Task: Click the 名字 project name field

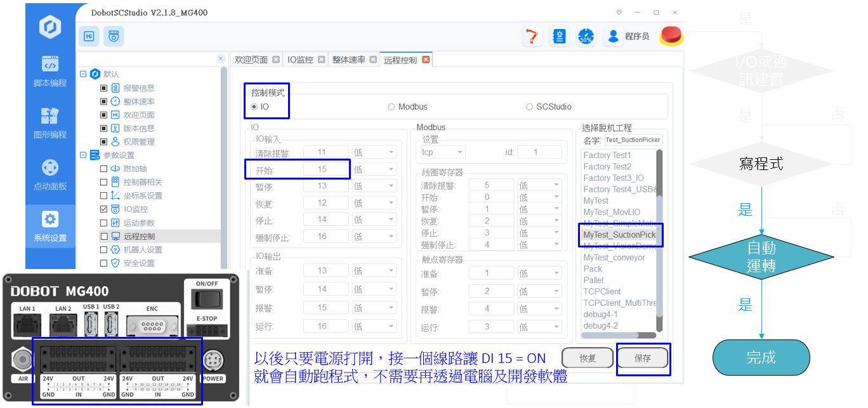Action: tap(633, 140)
